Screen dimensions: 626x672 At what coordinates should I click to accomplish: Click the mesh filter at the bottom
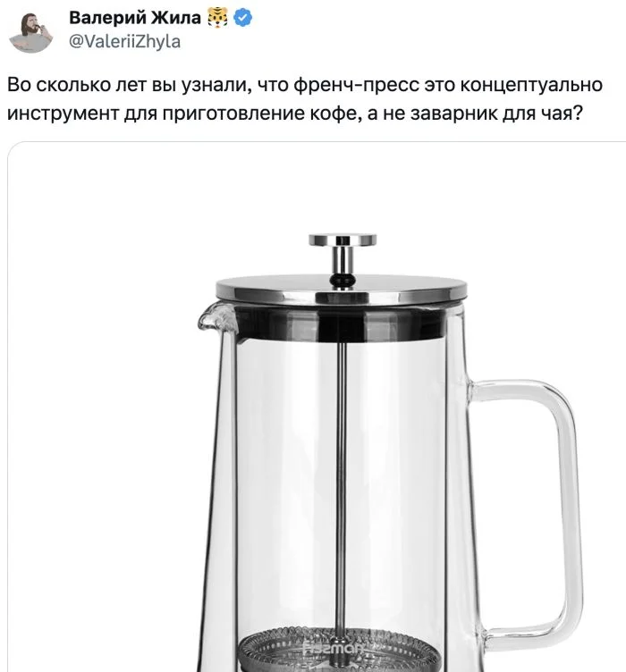pyautogui.click(x=339, y=651)
